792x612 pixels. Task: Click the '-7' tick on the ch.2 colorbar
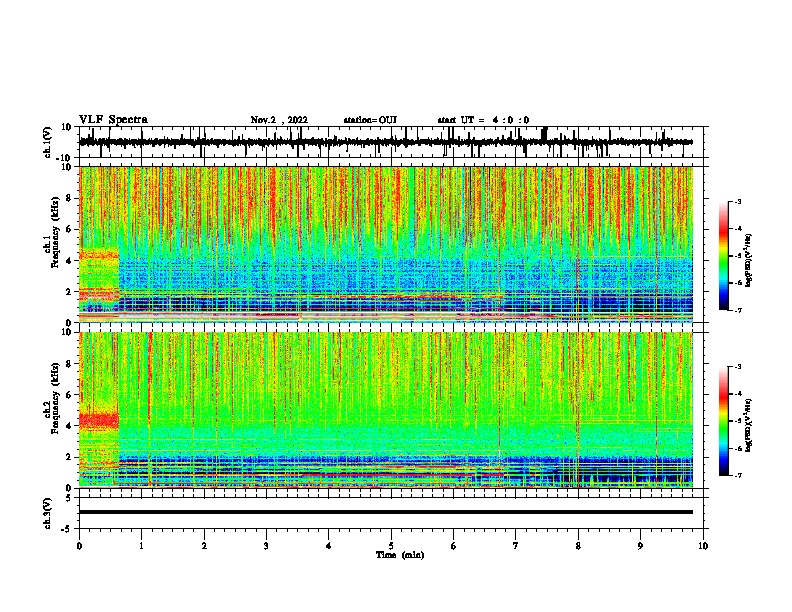click(738, 476)
